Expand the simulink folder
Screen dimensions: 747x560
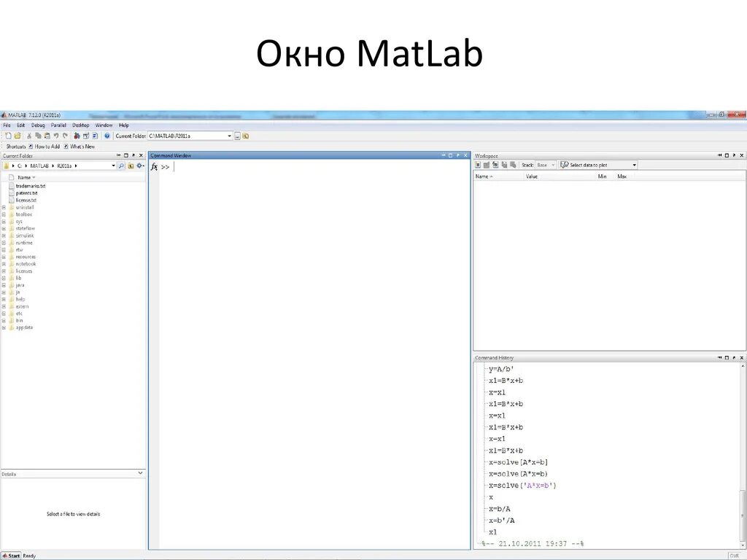click(4, 236)
